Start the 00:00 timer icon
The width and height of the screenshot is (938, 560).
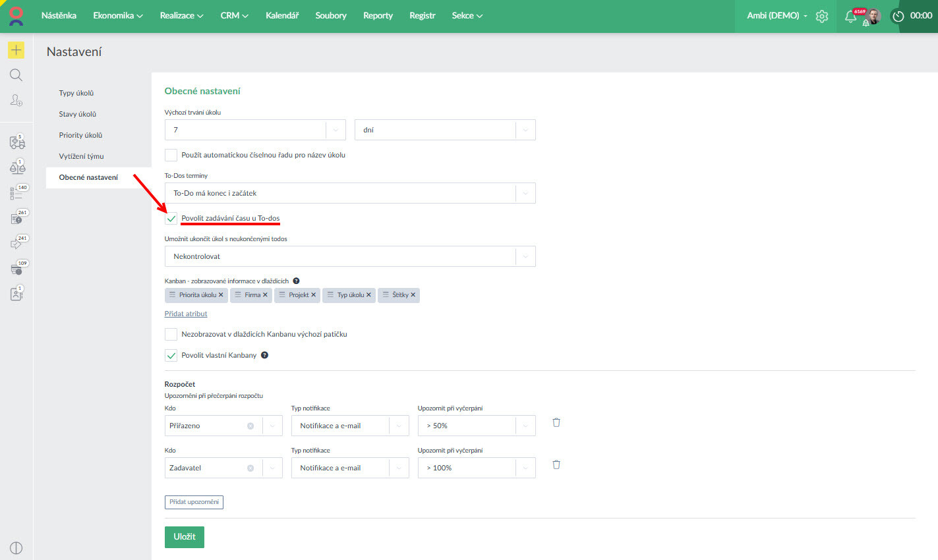(x=898, y=16)
